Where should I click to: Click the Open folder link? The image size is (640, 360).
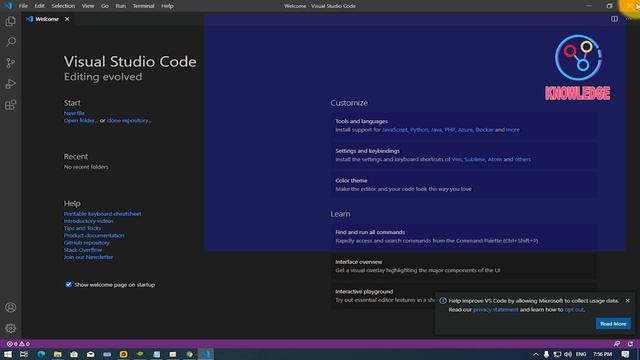(x=80, y=120)
